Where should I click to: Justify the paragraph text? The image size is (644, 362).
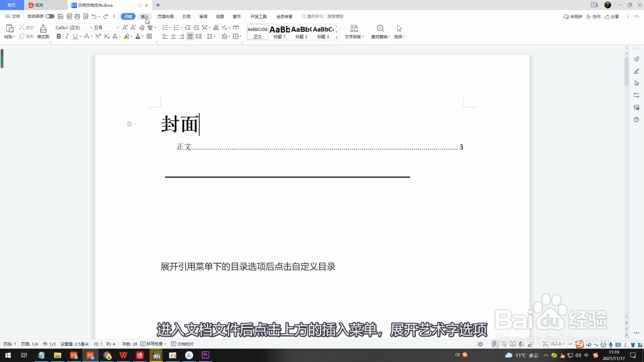coord(190,36)
